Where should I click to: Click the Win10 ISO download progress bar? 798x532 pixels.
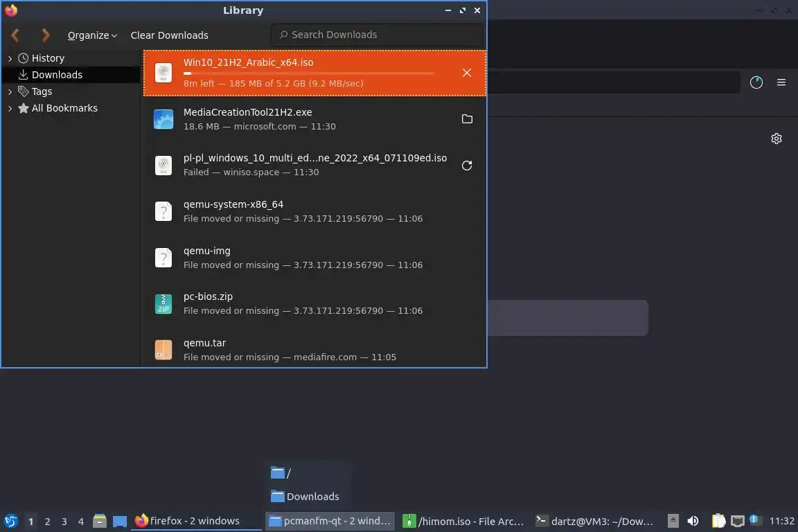tap(309, 73)
